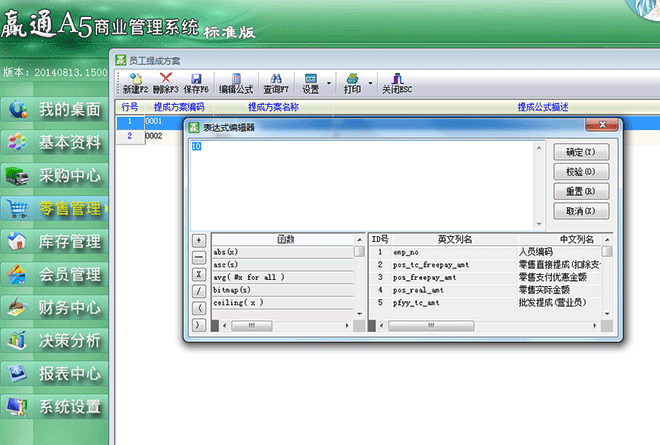Select bitmap(s) in the function list
This screenshot has height=445, width=660.
pos(283,290)
